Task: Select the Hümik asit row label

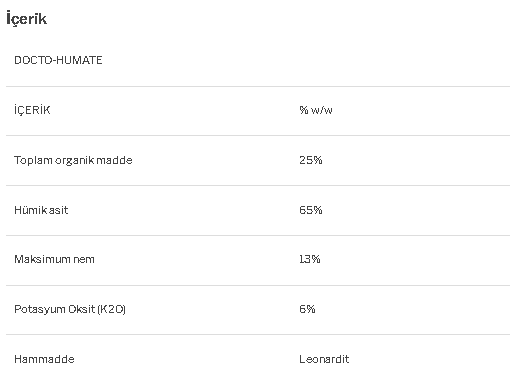Action: point(41,210)
